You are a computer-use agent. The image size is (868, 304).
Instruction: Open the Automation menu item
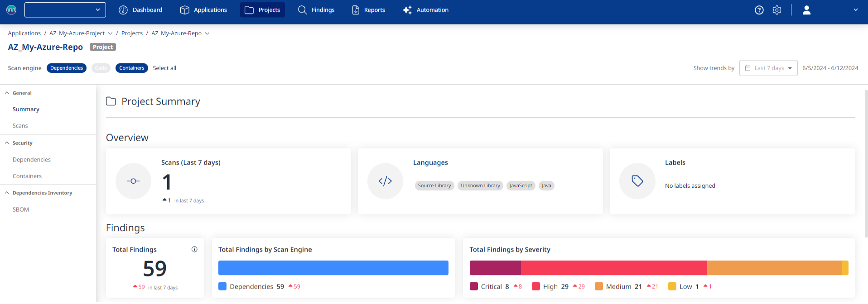click(425, 10)
